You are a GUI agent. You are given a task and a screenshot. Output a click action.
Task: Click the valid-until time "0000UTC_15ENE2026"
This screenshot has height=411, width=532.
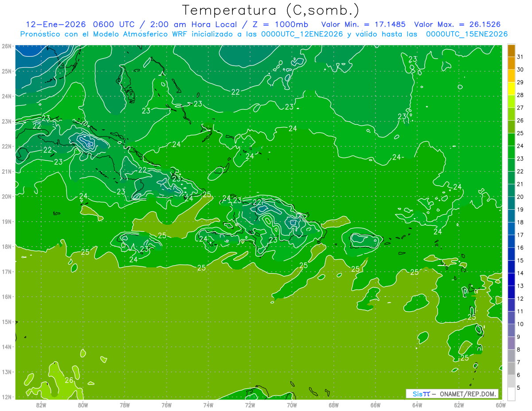(x=467, y=34)
